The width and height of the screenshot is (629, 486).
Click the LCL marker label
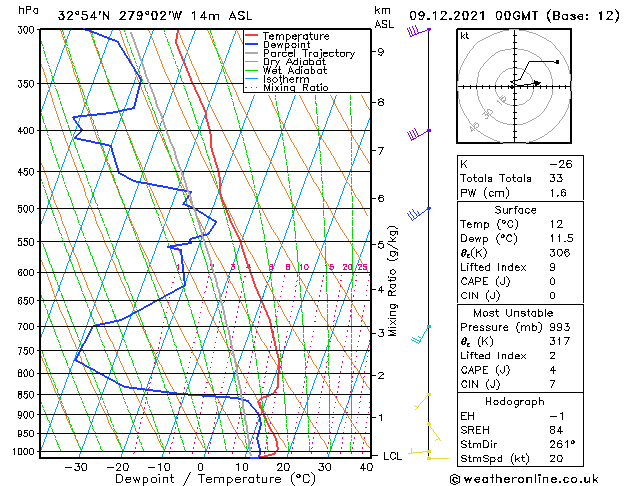[x=392, y=456]
